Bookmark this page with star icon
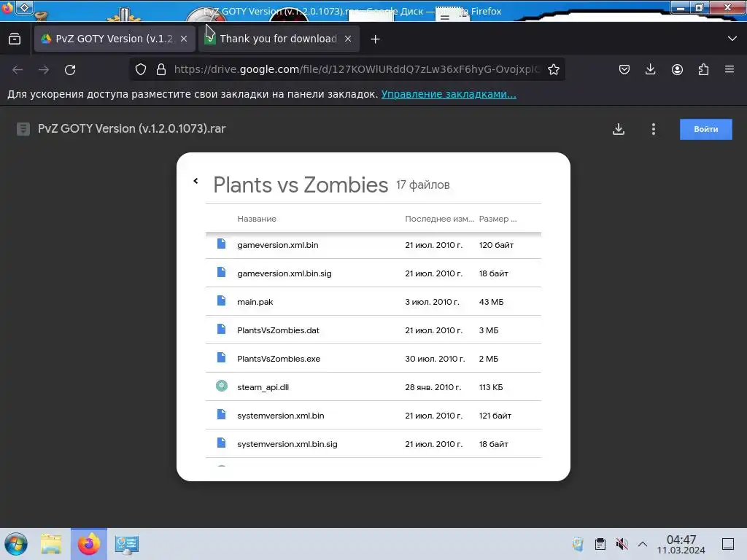Viewport: 747px width, 560px height. point(554,69)
